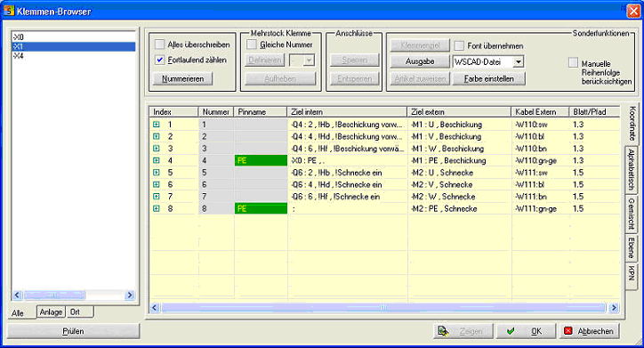Click left arrow of the table scrollbar
The height and width of the screenshot is (348, 644).
[x=155, y=307]
